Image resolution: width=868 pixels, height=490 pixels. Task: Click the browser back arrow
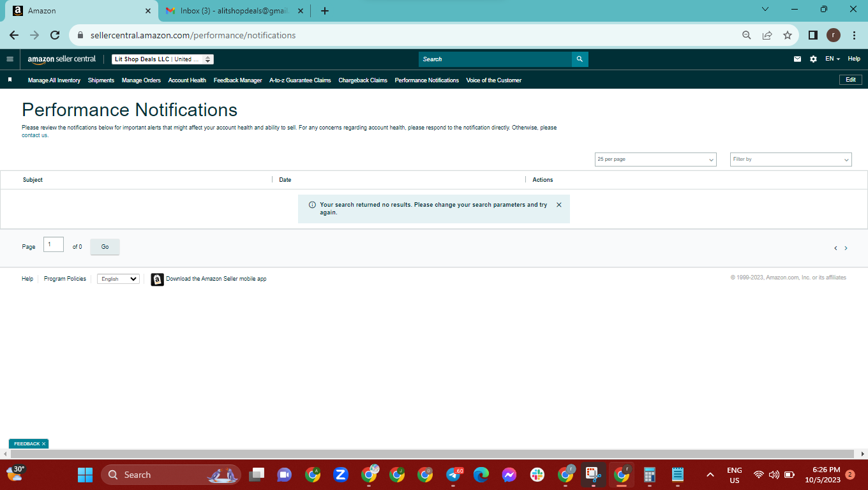coord(14,35)
